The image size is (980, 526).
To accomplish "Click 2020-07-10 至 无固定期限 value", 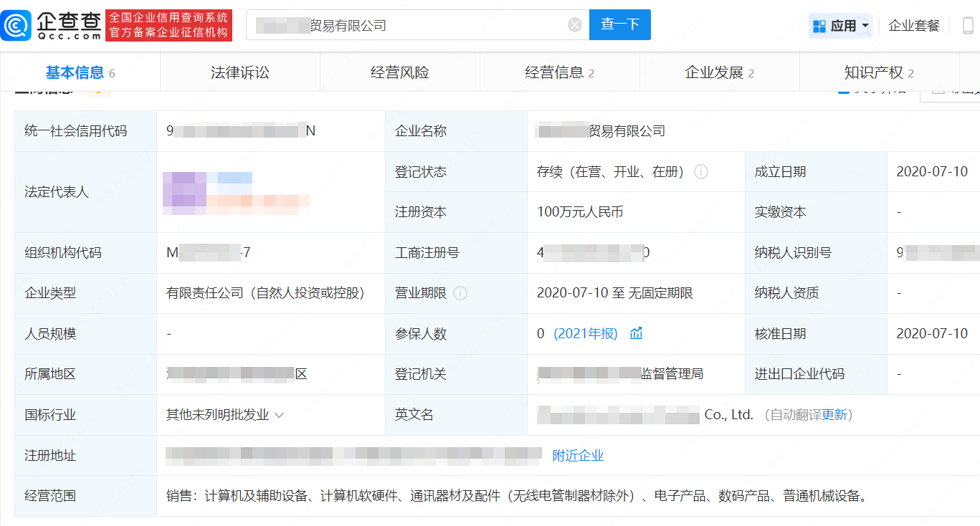I will click(615, 293).
